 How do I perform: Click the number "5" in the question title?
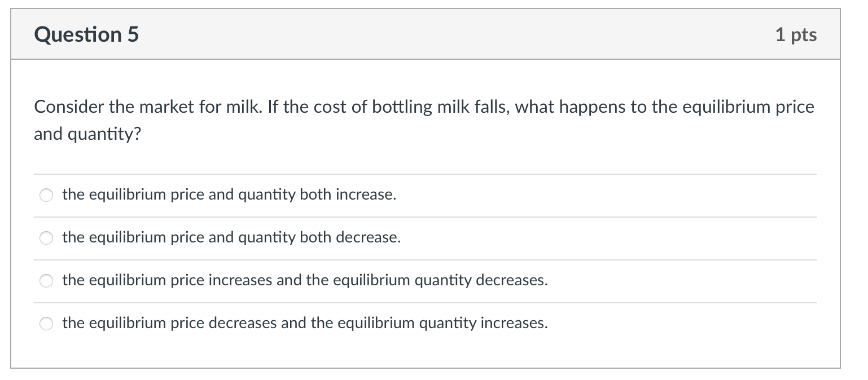[x=132, y=35]
